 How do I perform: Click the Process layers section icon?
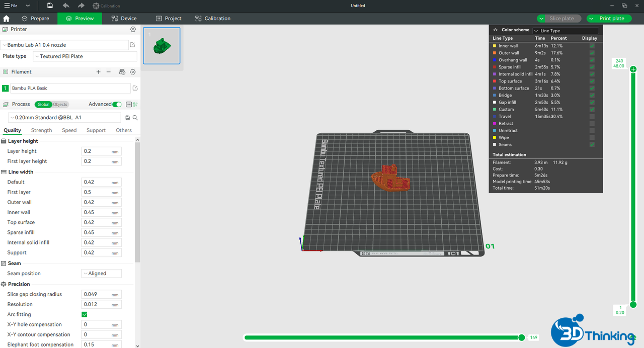pos(6,104)
